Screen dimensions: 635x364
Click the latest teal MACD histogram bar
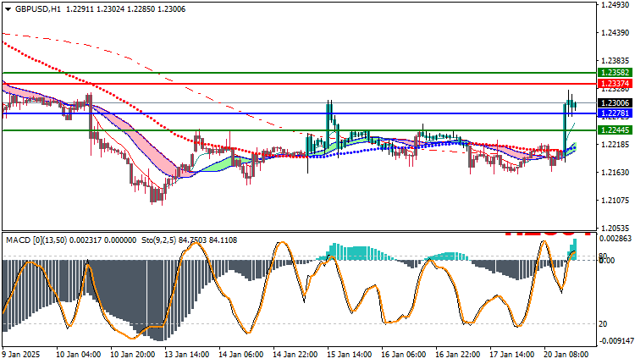click(x=575, y=250)
